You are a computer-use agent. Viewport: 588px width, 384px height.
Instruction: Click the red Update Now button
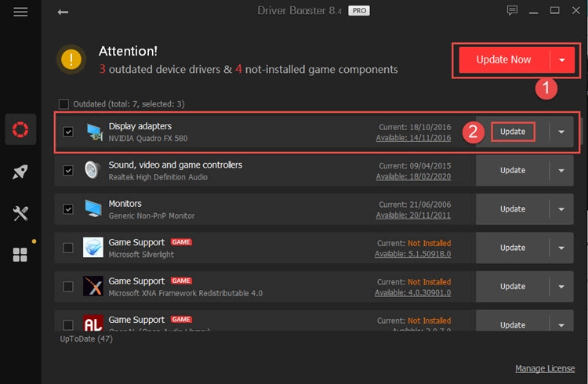tap(504, 60)
